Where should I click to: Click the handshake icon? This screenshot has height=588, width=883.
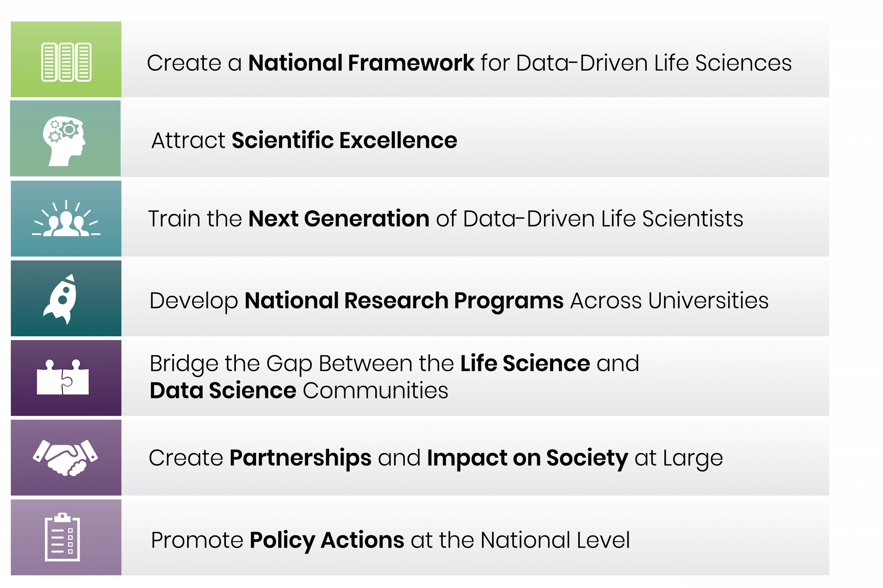(x=66, y=457)
